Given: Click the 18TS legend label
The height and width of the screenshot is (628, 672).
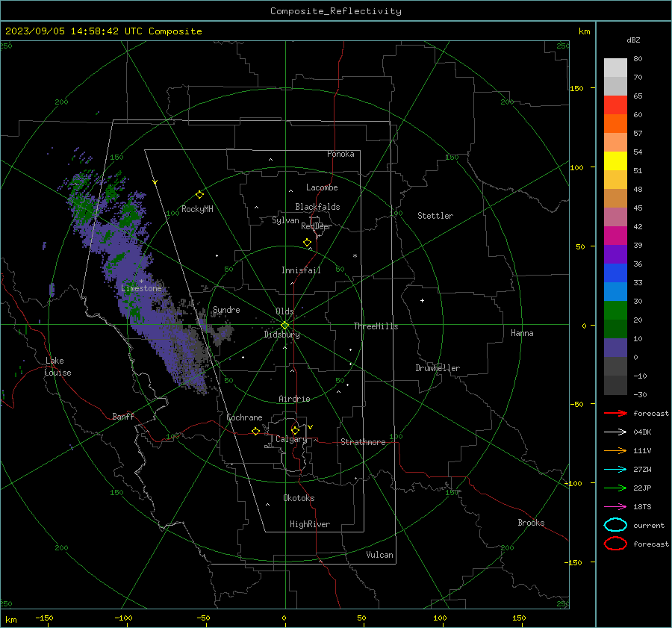Looking at the screenshot, I should pos(642,507).
